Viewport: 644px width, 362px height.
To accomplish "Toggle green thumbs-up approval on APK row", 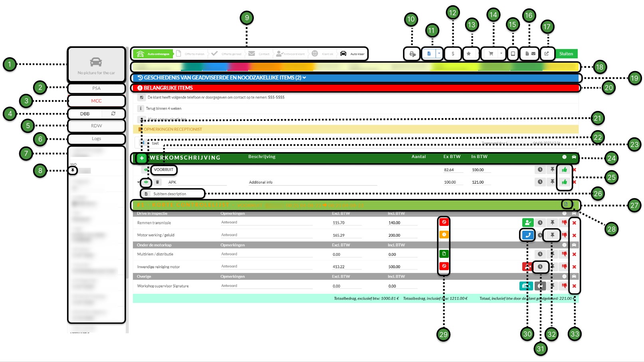I will tap(564, 182).
